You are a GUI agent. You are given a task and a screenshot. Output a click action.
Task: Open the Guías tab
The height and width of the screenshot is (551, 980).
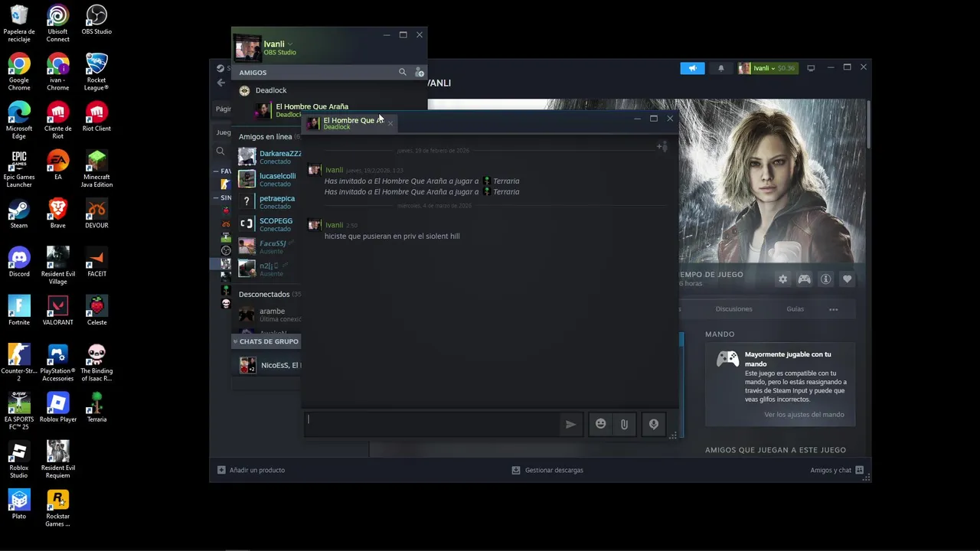click(795, 309)
